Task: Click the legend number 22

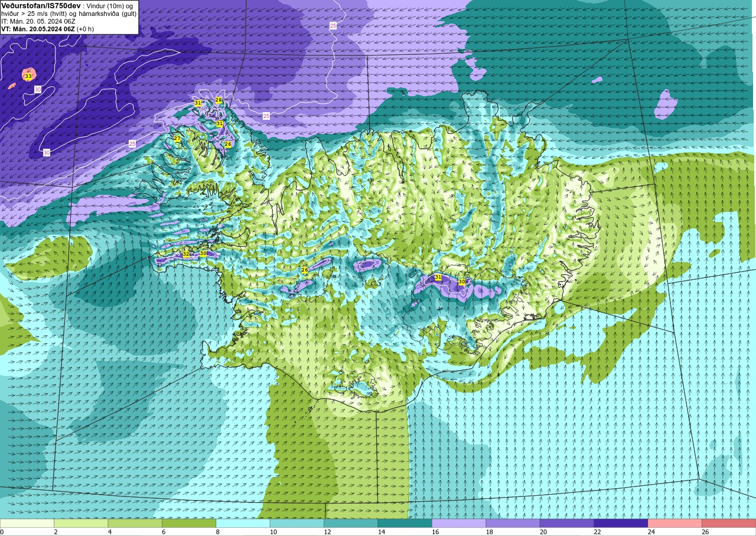Action: click(597, 532)
